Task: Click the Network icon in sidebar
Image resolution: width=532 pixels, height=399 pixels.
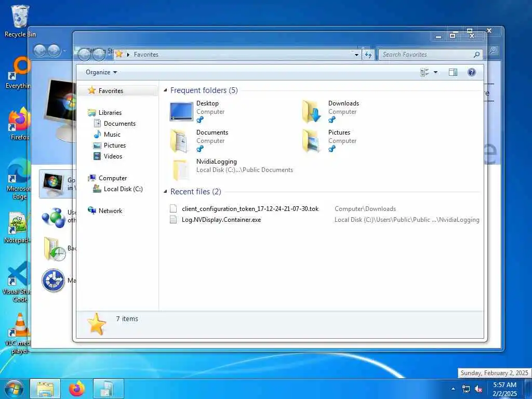Action: 91,210
